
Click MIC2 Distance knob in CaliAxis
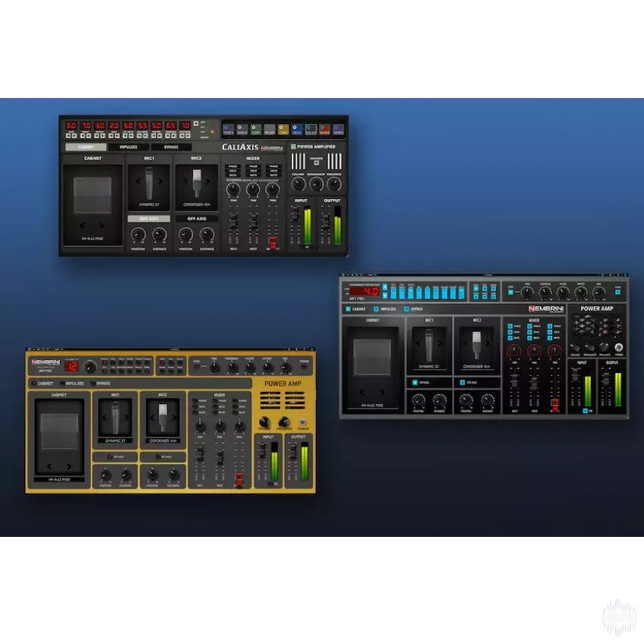(x=207, y=235)
